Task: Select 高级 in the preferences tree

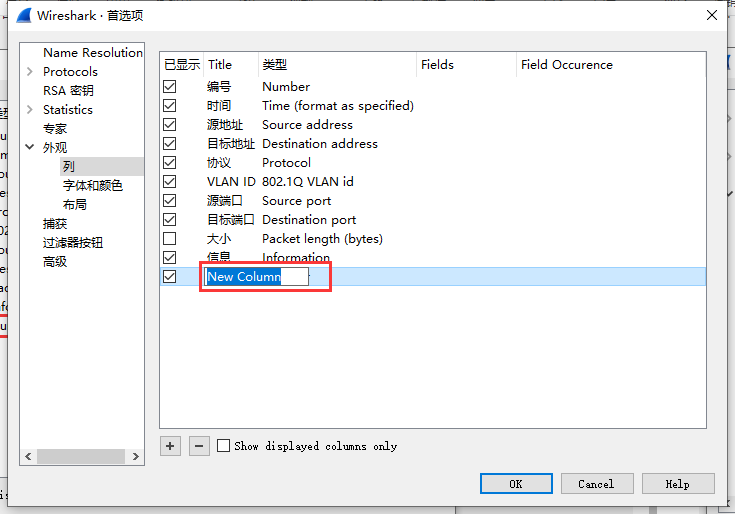Action: click(x=55, y=261)
